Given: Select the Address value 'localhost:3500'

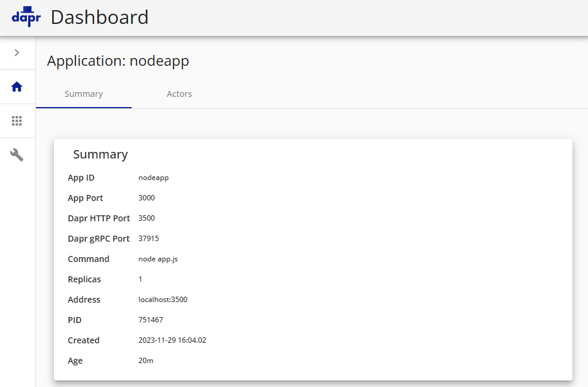Looking at the screenshot, I should pos(163,299).
